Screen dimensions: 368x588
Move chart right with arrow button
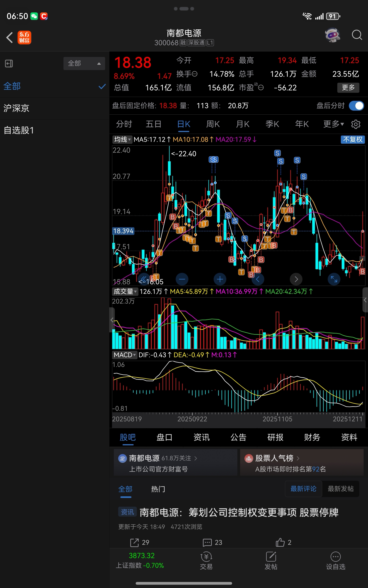pyautogui.click(x=296, y=279)
